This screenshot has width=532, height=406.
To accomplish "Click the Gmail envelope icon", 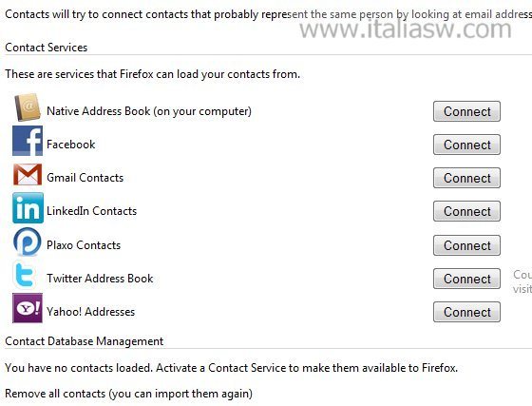I will (28, 175).
